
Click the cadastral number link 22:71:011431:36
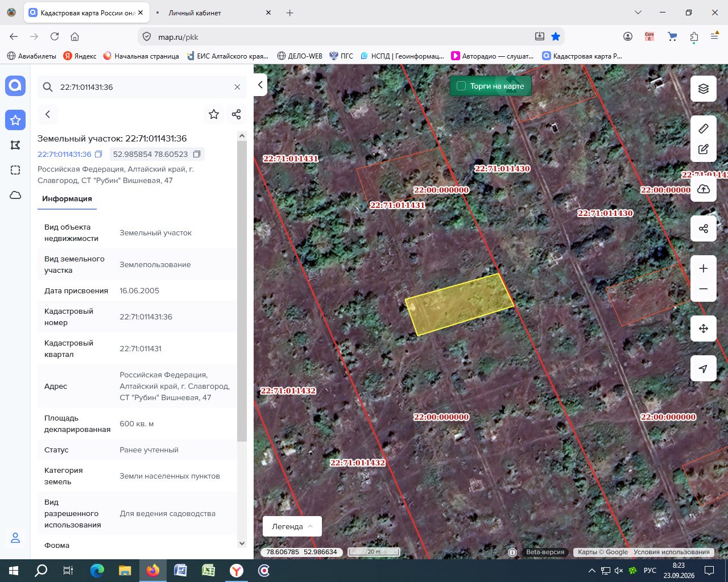pos(64,154)
